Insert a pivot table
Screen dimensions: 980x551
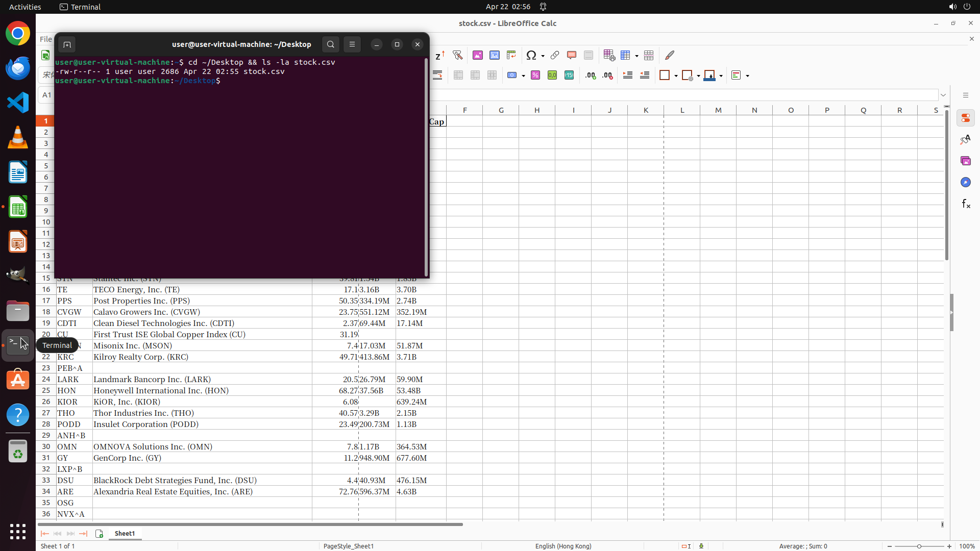(x=511, y=55)
